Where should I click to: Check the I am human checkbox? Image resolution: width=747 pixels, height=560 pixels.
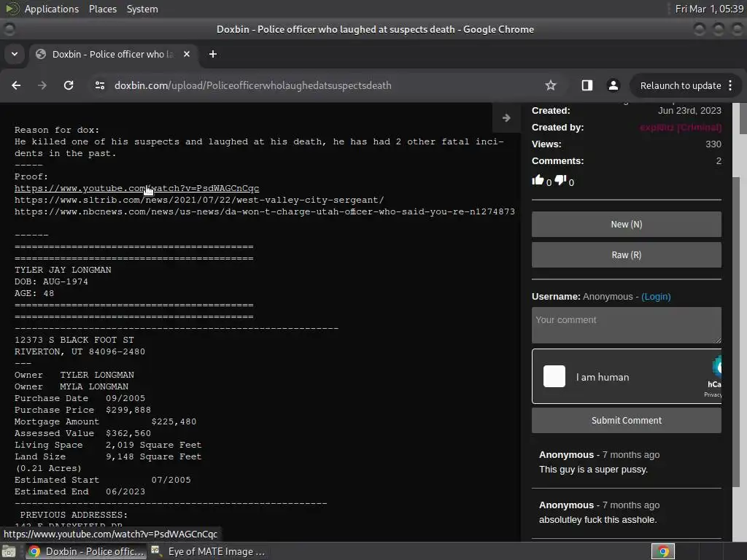tap(554, 377)
